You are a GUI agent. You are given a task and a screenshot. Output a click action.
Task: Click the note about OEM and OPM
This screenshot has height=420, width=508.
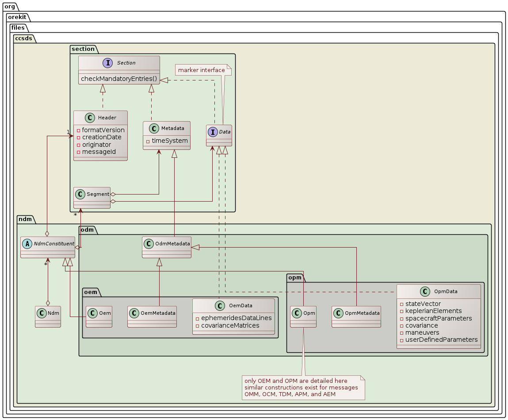click(302, 387)
